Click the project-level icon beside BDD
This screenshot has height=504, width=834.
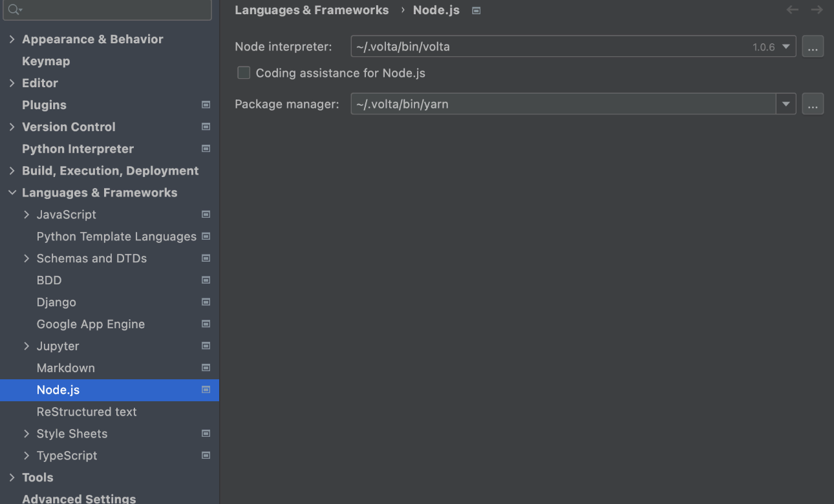(206, 280)
